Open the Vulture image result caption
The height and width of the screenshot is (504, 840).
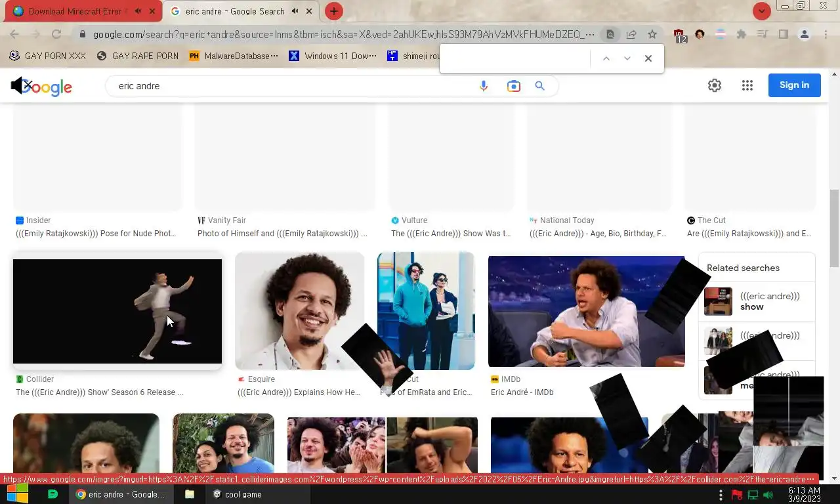pos(451,234)
